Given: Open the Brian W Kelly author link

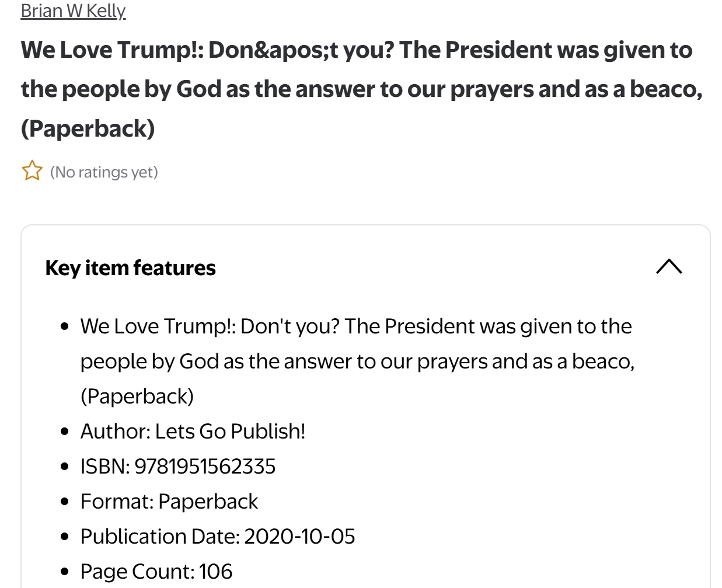Looking at the screenshot, I should (x=73, y=11).
